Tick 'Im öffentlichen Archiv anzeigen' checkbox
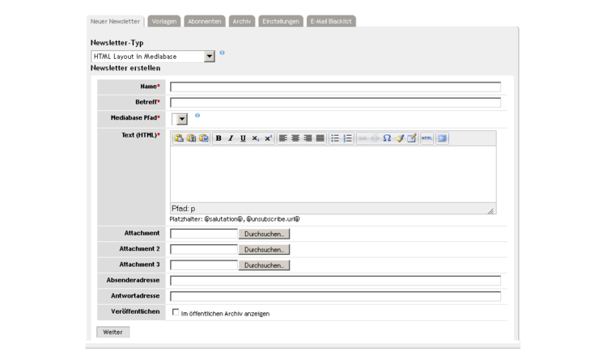The width and height of the screenshot is (607, 364). [x=176, y=312]
